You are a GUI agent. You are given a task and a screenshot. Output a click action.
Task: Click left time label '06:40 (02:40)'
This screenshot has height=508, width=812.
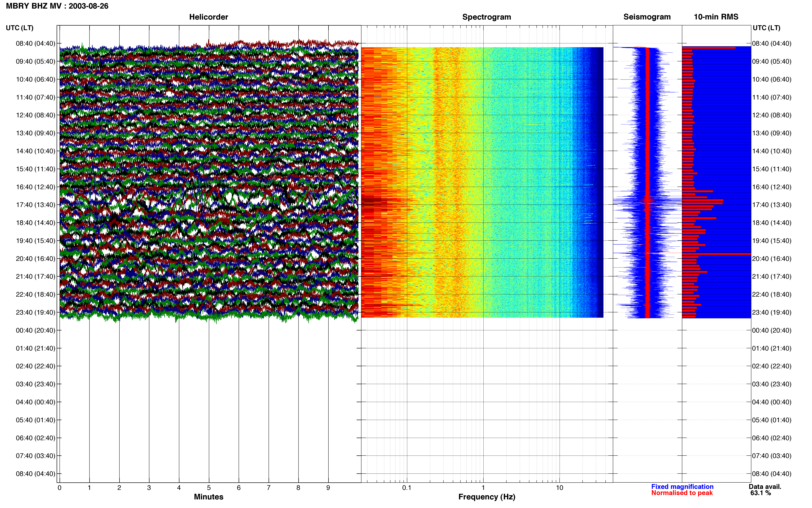click(x=36, y=438)
